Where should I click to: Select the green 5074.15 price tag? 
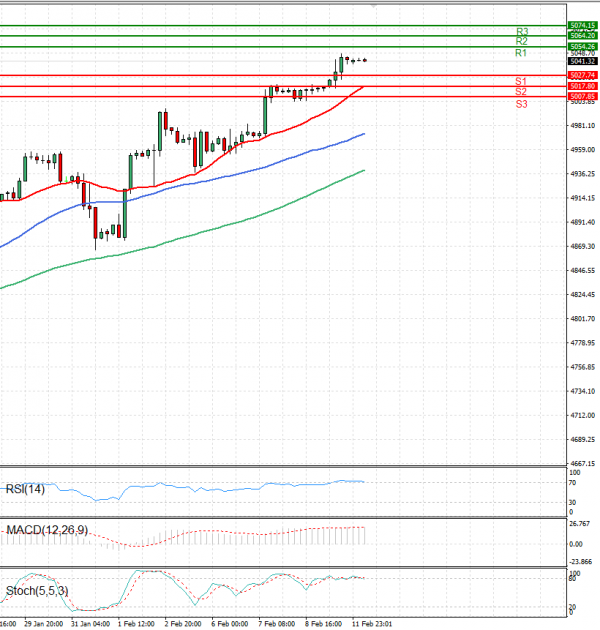pos(583,26)
